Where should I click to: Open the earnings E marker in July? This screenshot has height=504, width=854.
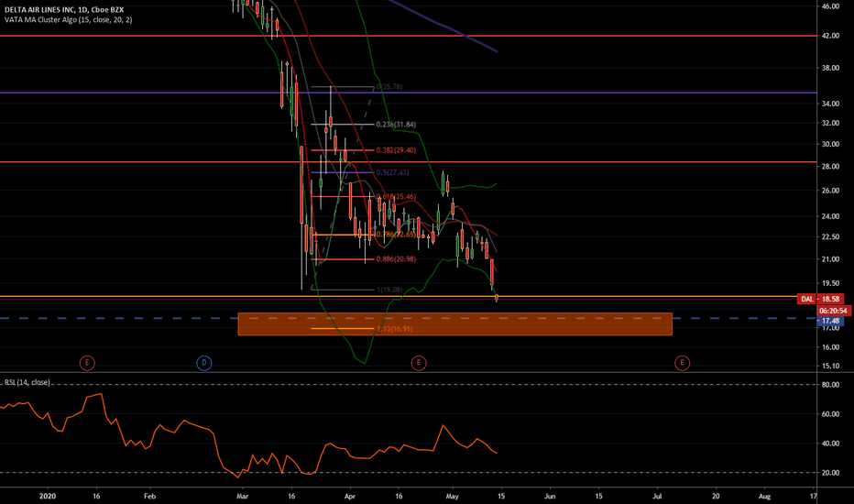click(682, 363)
